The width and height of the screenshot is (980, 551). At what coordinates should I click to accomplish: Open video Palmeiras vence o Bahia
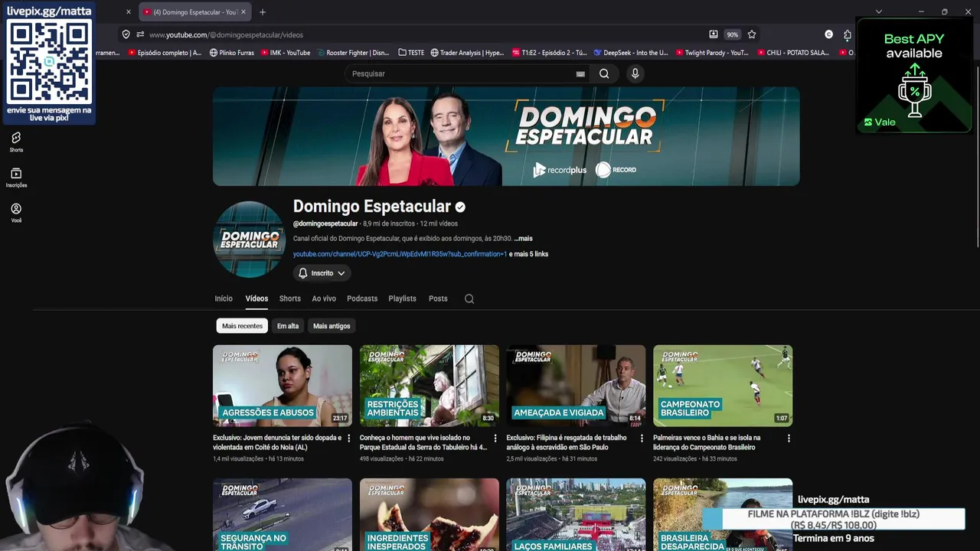pyautogui.click(x=707, y=442)
